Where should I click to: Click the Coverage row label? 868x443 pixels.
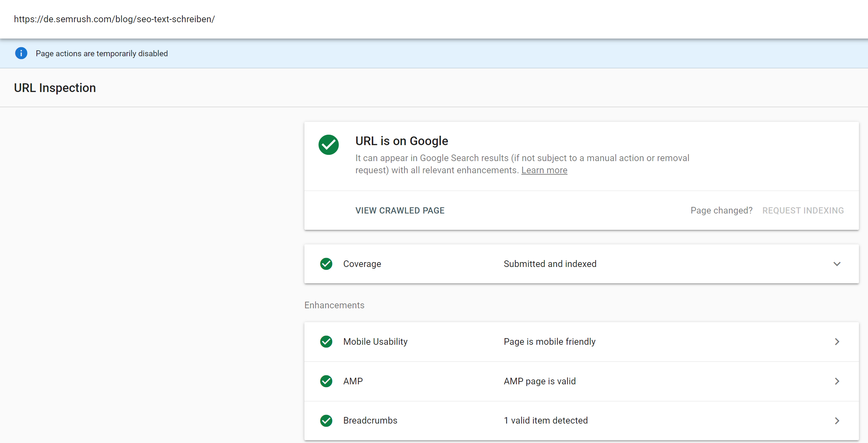tap(362, 264)
